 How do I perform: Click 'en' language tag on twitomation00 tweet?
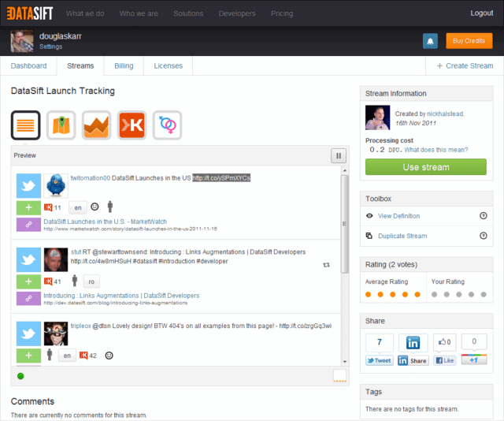78,207
